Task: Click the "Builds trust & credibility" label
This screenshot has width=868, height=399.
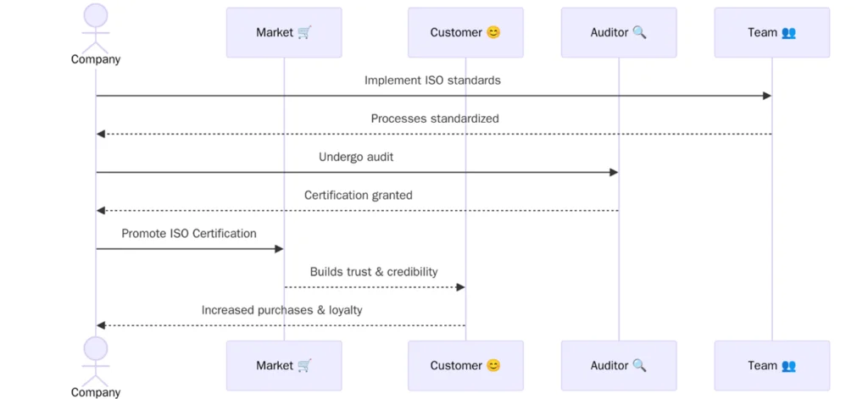Action: point(374,272)
